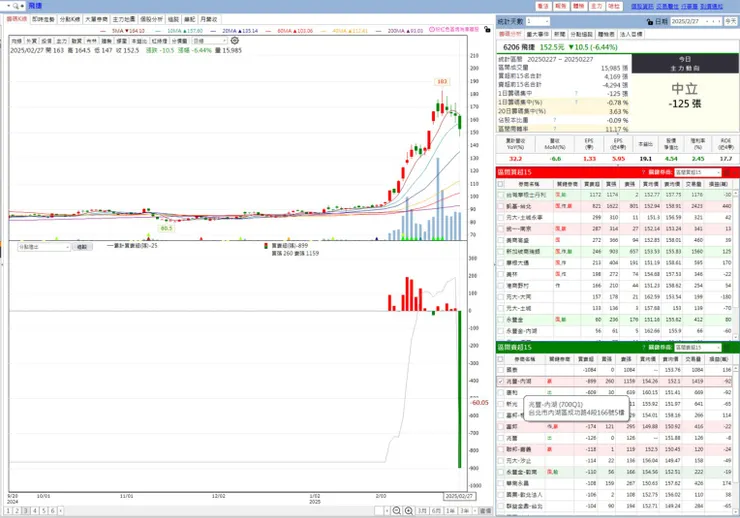Image resolution: width=740 pixels, height=518 pixels.
Task: Open the dropdown arrow left of search icon
Action: click(8, 6)
